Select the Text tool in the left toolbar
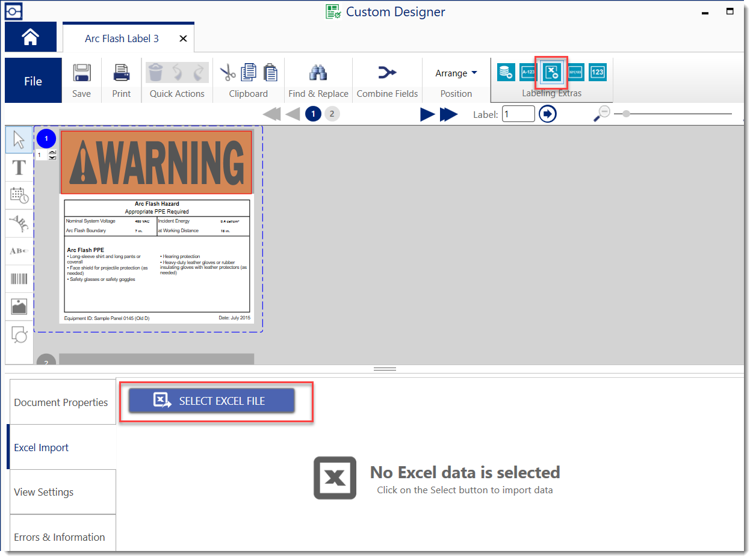 [19, 167]
